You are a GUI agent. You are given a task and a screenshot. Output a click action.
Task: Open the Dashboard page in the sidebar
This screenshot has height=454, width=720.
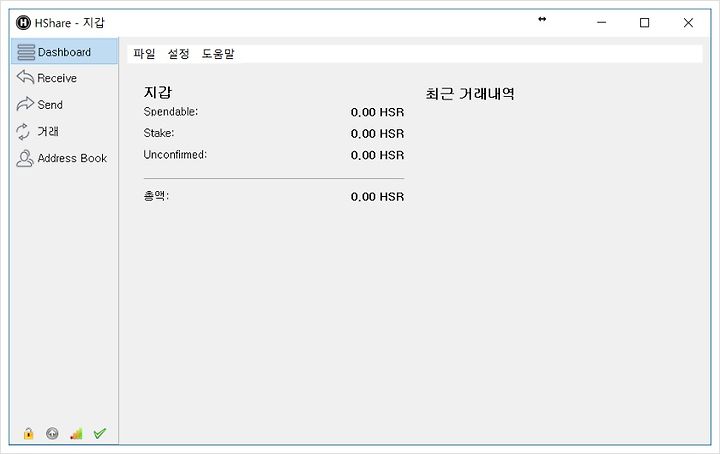pos(64,51)
